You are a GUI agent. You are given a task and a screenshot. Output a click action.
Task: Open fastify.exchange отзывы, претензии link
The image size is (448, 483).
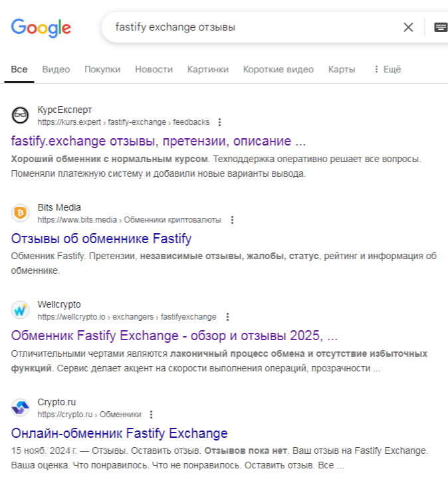(158, 142)
